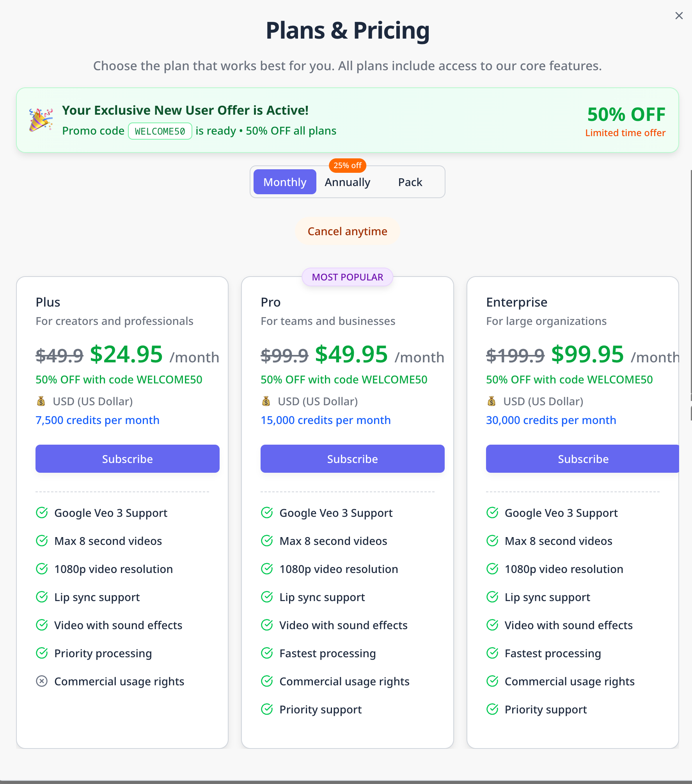Screen dimensions: 692x784
Task: Select the Monthly billing tab
Action: click(x=285, y=182)
